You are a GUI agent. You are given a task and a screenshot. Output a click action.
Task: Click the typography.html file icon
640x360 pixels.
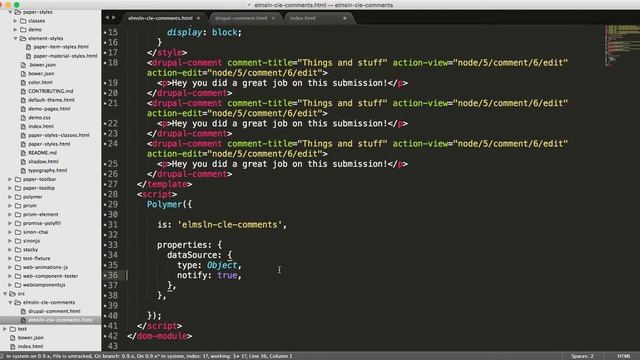coord(23,171)
